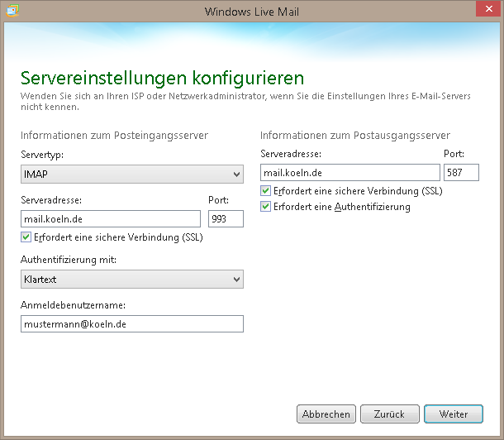Click the Servertyp: label
Viewport: 504px width, 440px height.
pos(42,155)
